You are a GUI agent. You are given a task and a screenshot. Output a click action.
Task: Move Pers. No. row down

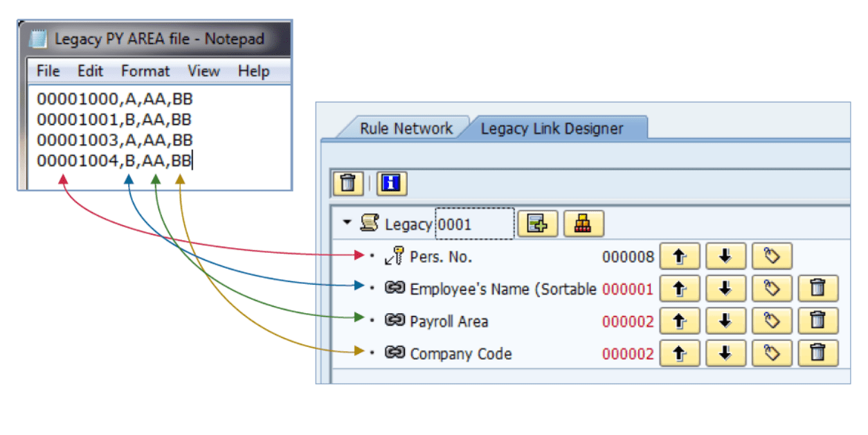(x=725, y=256)
